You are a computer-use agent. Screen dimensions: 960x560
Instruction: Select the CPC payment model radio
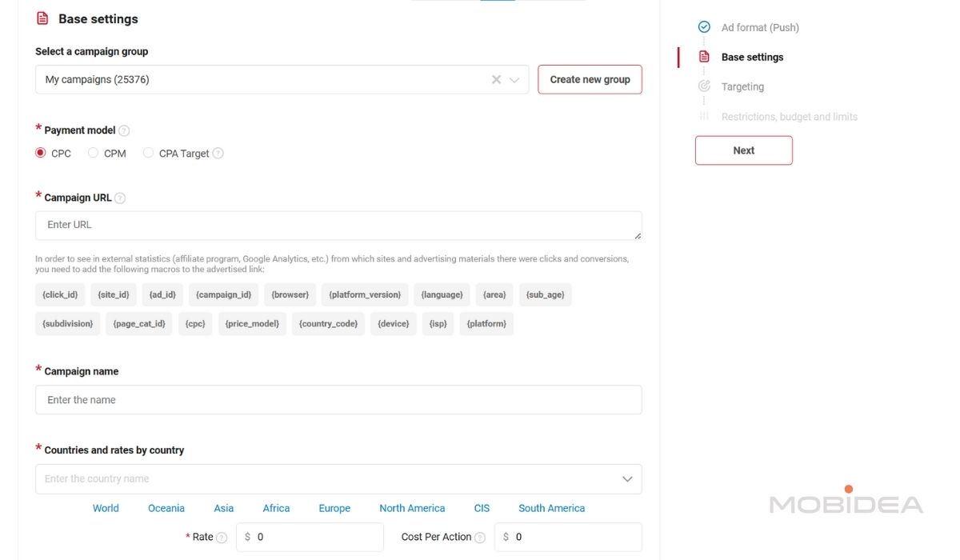(41, 153)
